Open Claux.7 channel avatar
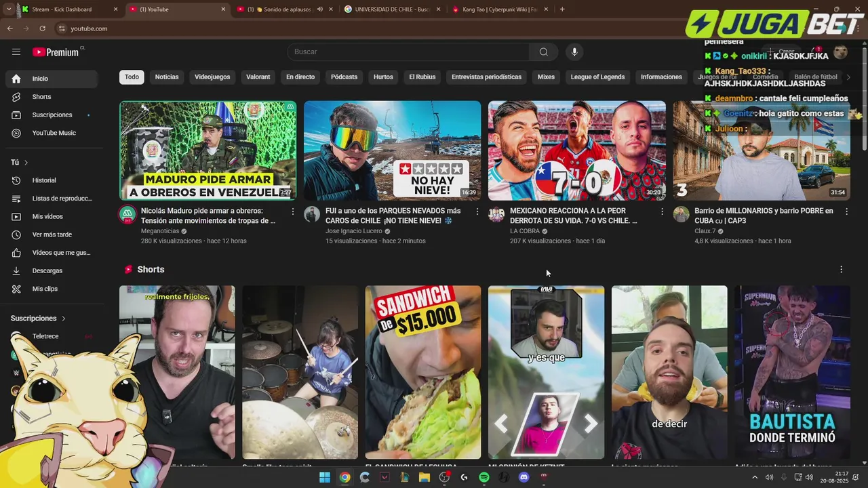This screenshot has width=868, height=488. tap(681, 215)
